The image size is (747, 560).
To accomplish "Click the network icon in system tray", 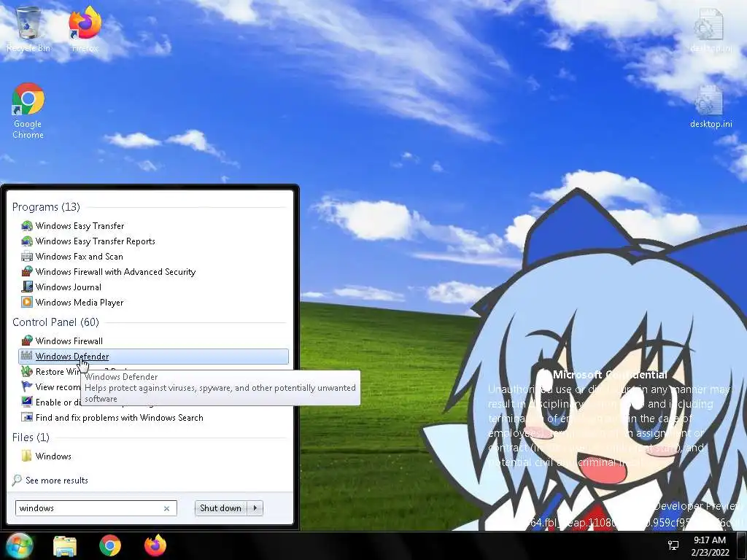I will tap(673, 545).
